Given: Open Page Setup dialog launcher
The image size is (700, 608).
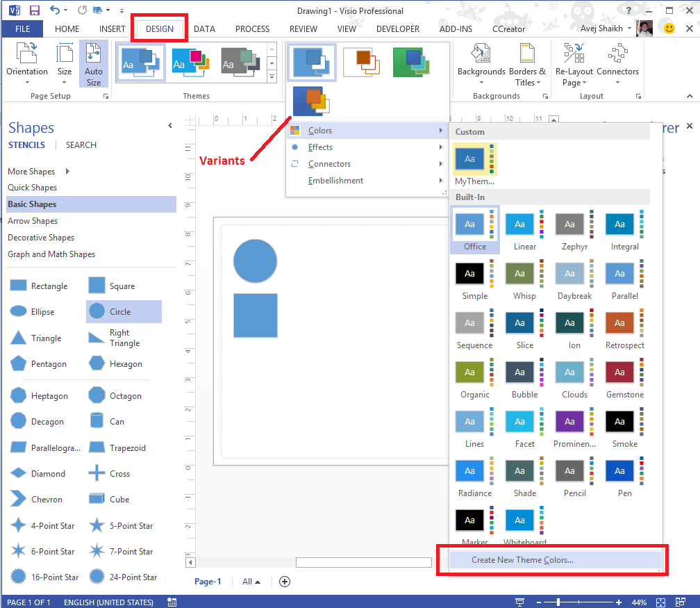Looking at the screenshot, I should point(106,96).
